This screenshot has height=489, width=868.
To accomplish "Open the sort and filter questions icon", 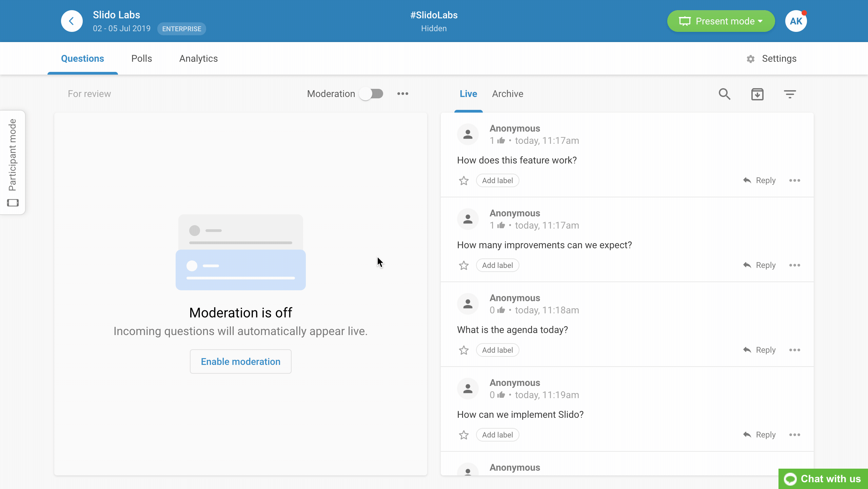I will (790, 94).
